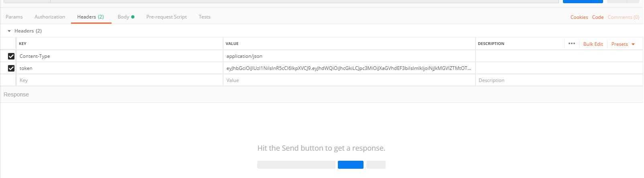Image resolution: width=644 pixels, height=178 pixels.
Task: Go to the Tests tab
Action: coord(204,17)
